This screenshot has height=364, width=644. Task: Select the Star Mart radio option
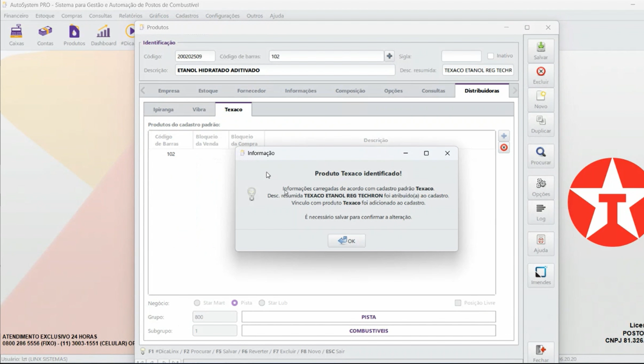[197, 303]
